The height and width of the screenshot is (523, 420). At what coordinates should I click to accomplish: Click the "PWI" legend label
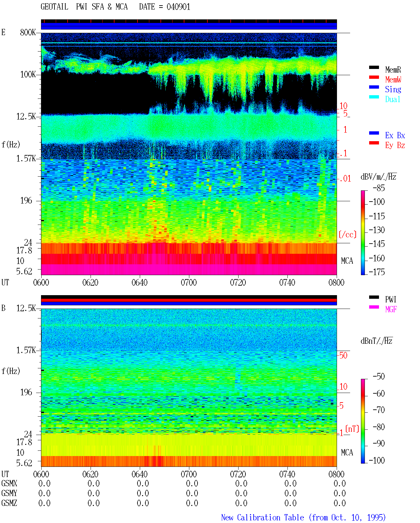[391, 299]
